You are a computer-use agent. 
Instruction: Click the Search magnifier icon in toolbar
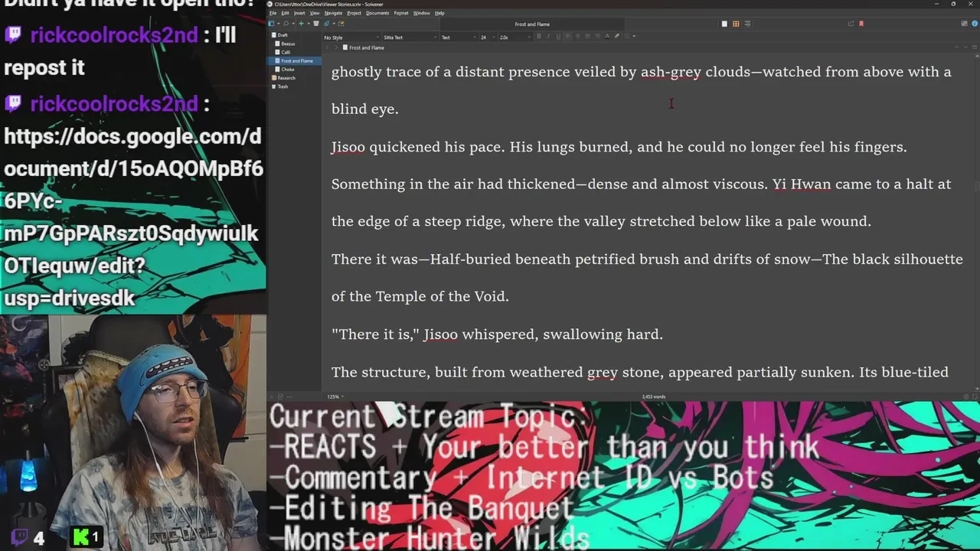[x=286, y=24]
